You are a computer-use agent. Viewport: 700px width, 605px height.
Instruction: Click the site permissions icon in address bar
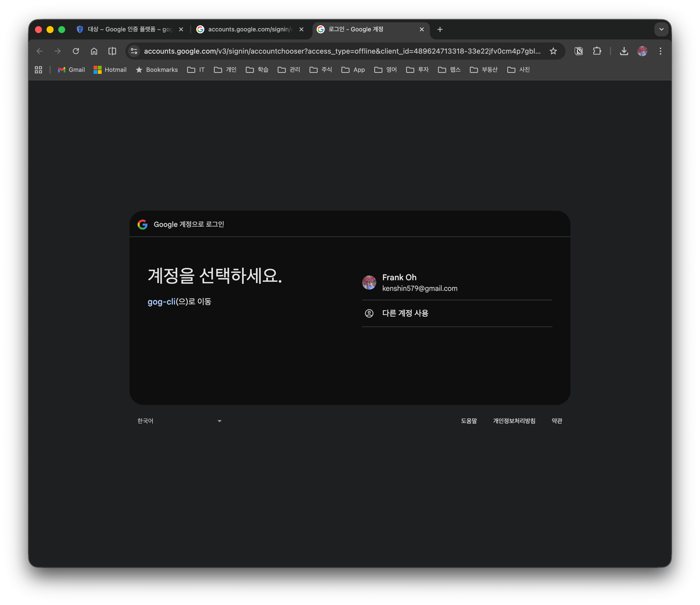(134, 51)
